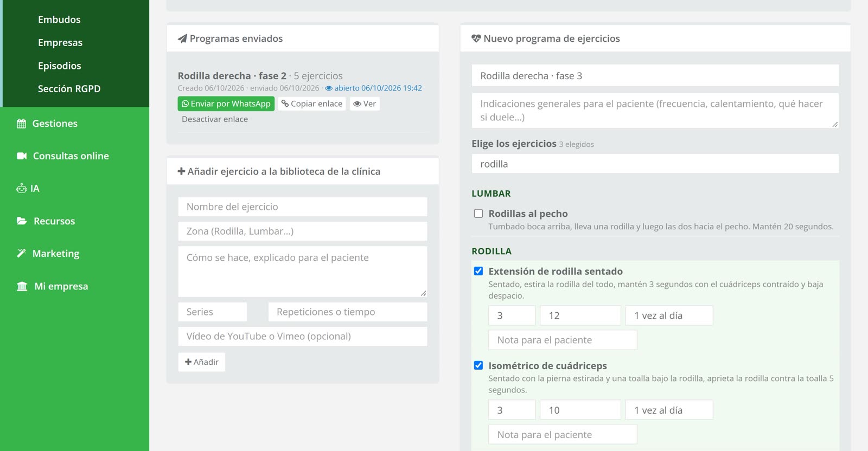868x451 pixels.
Task: Click Copiar enlace button
Action: point(312,104)
